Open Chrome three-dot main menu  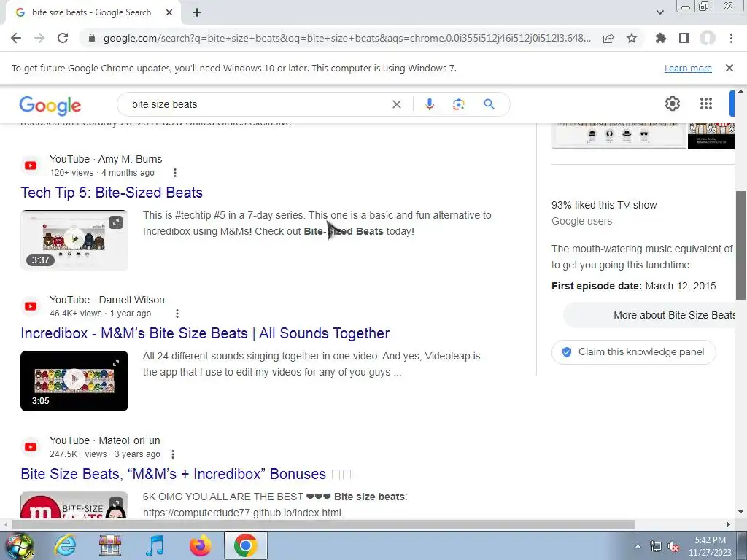tap(731, 38)
